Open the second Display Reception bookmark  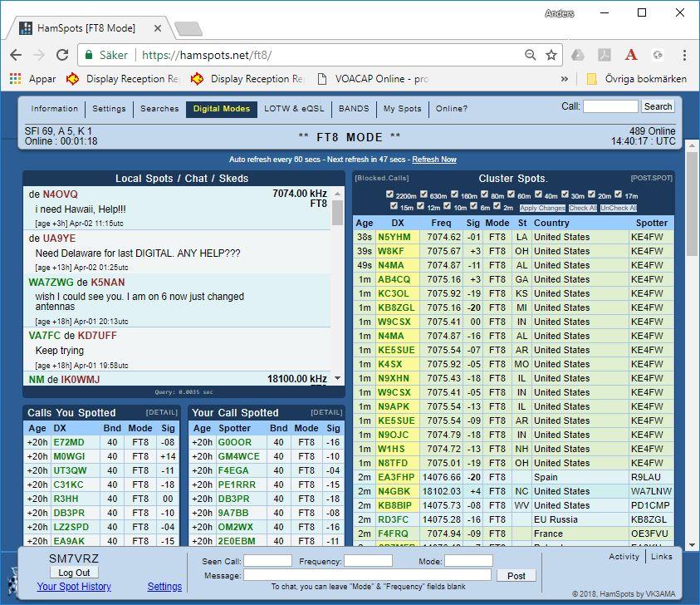[x=247, y=79]
